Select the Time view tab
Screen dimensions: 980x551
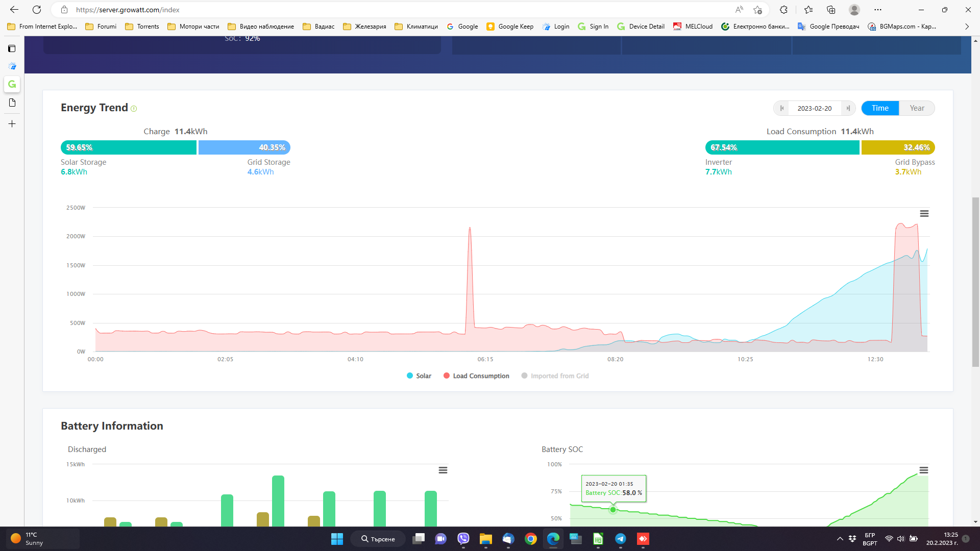pyautogui.click(x=879, y=108)
